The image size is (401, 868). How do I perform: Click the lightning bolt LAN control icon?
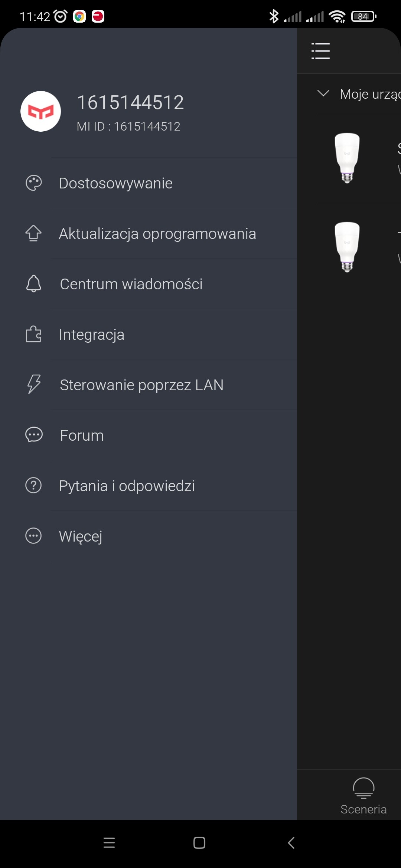[x=33, y=384]
